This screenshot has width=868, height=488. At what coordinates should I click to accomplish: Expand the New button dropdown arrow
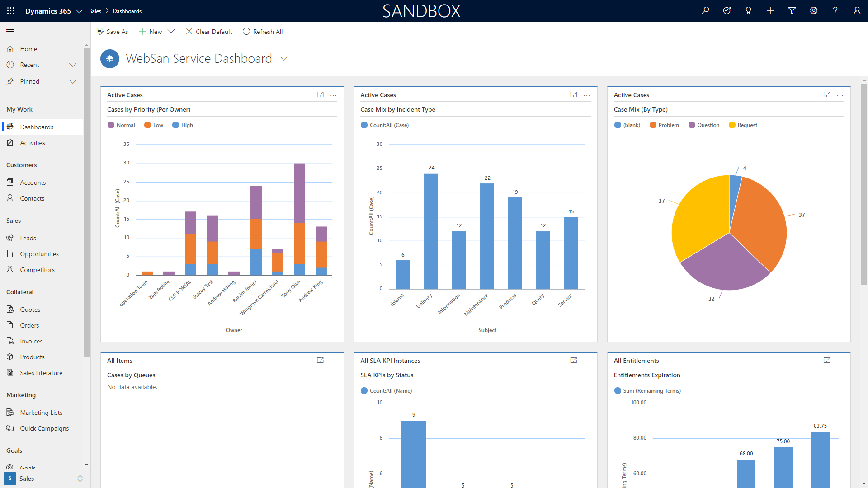click(x=171, y=32)
